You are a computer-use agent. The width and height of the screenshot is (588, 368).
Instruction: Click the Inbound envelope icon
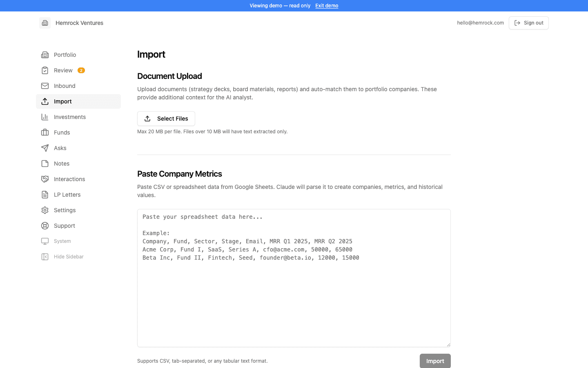click(x=45, y=86)
